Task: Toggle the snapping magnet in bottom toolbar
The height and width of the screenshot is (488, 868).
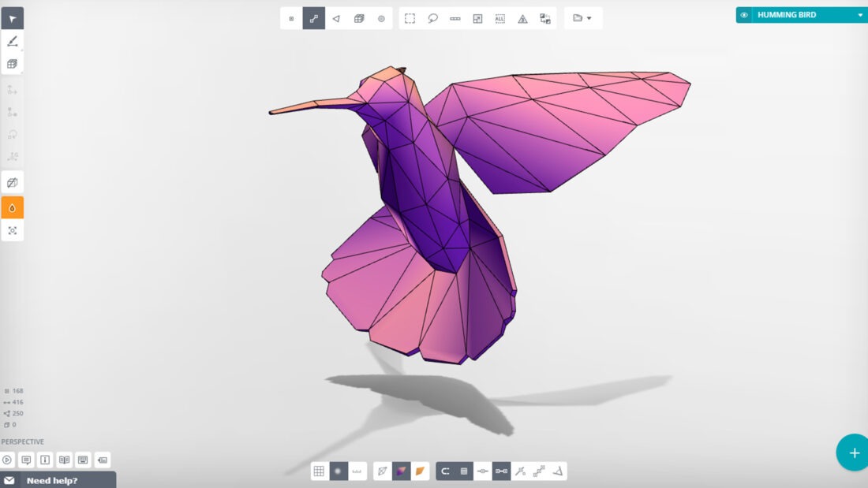Action: tap(443, 471)
